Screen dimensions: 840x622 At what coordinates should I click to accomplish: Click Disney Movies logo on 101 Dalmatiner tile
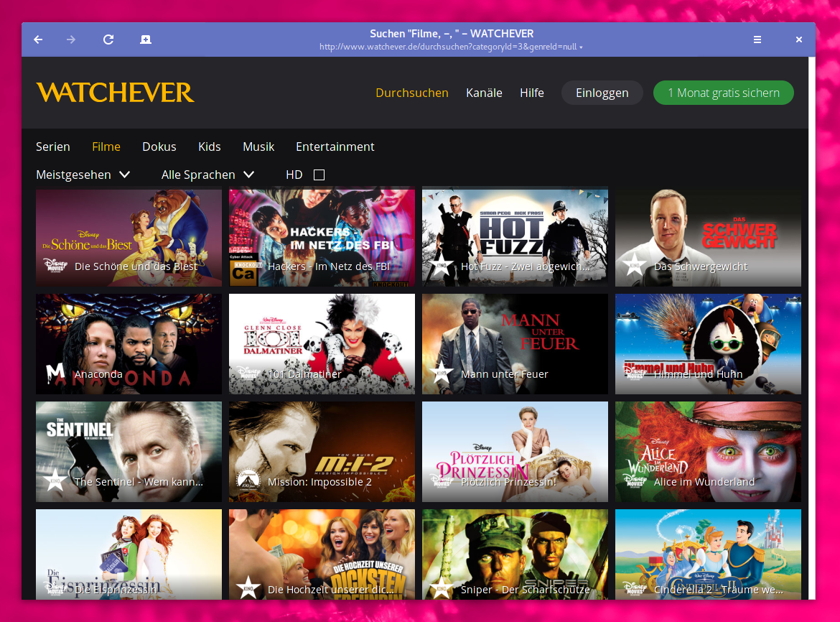click(x=248, y=373)
